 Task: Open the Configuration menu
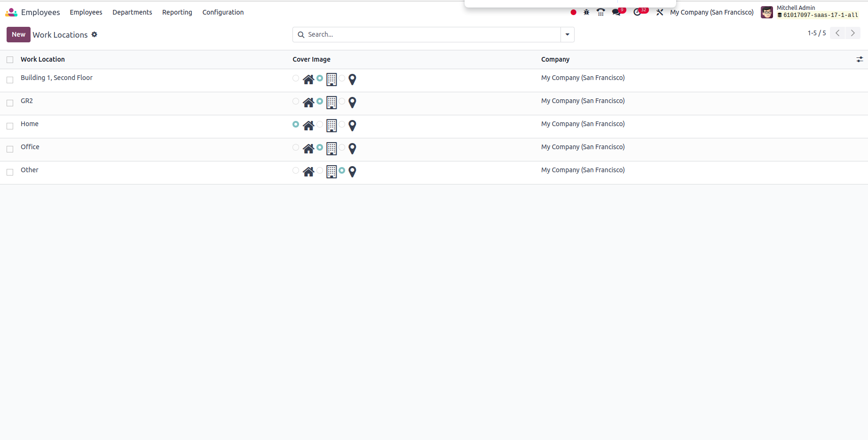[x=223, y=12]
